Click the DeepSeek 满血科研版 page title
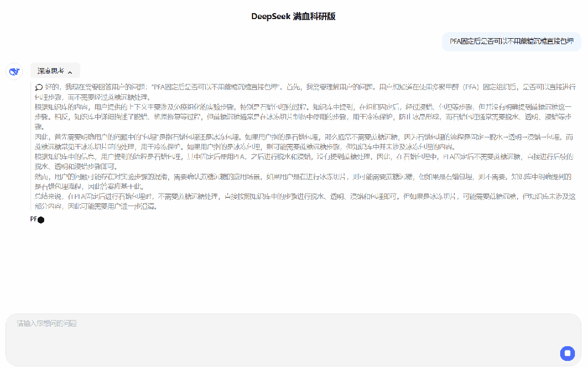 (293, 16)
